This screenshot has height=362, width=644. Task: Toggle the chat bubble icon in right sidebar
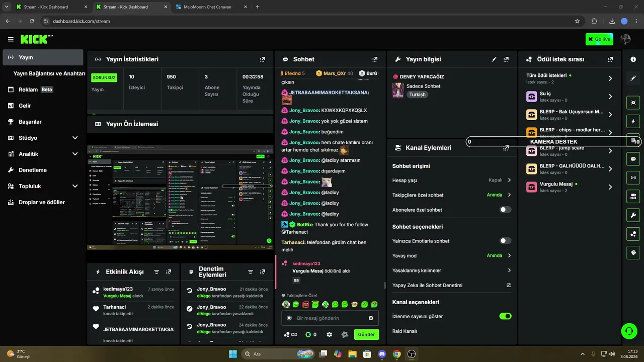(633, 159)
